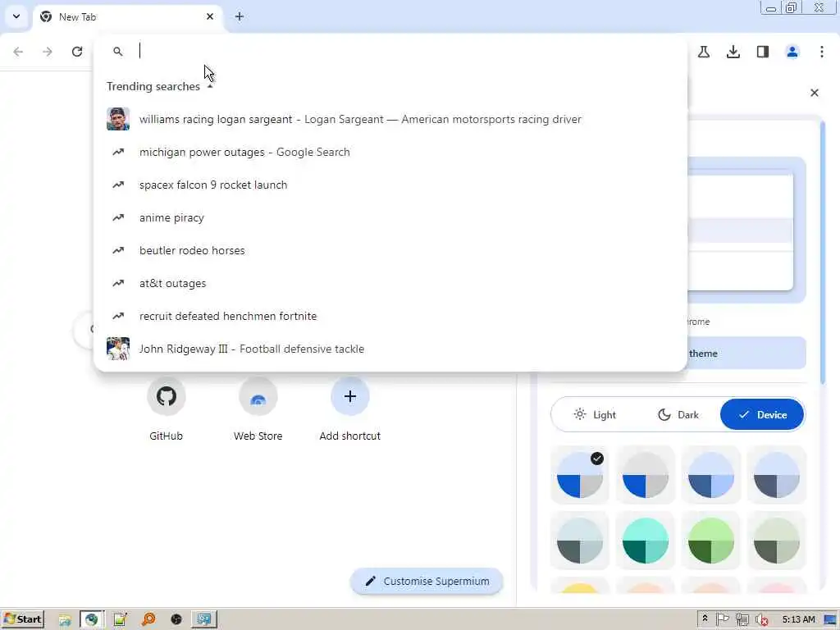Click the search magnifier icon in omnibox

tap(118, 52)
